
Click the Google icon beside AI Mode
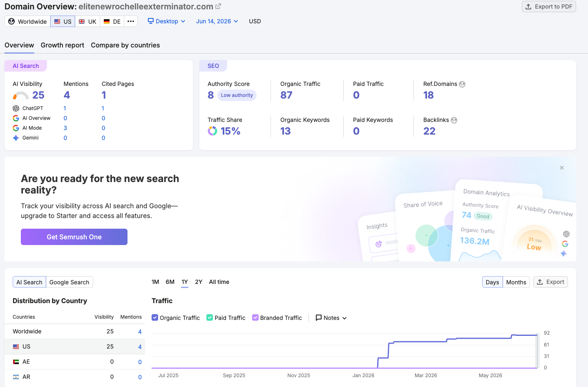click(x=16, y=128)
